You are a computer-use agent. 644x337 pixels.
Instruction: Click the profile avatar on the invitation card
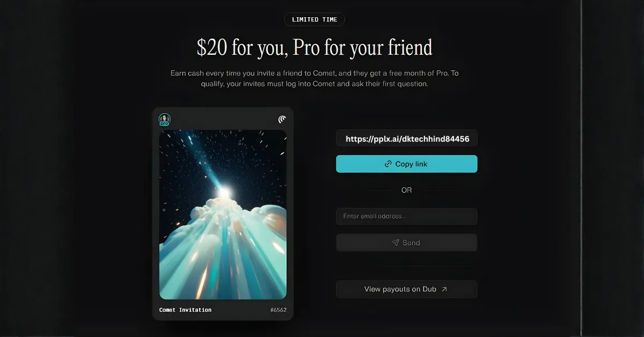tap(164, 119)
